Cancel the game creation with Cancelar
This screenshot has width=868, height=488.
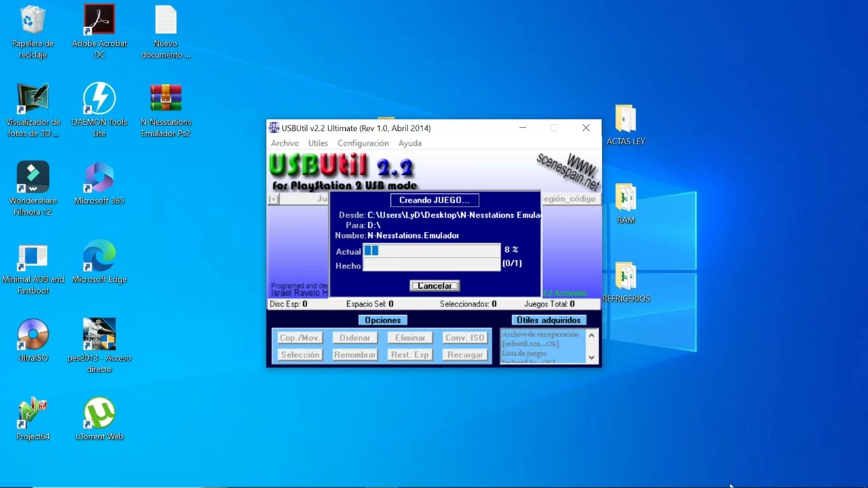tap(435, 285)
